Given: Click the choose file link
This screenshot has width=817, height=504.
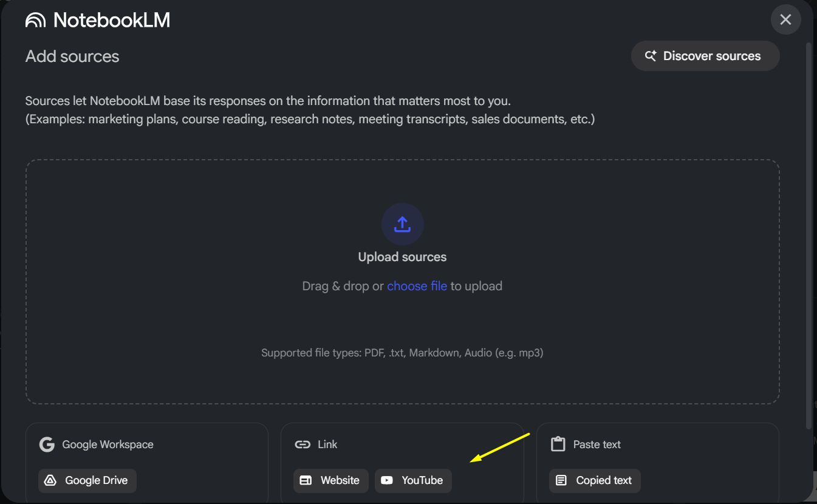Looking at the screenshot, I should (x=417, y=286).
